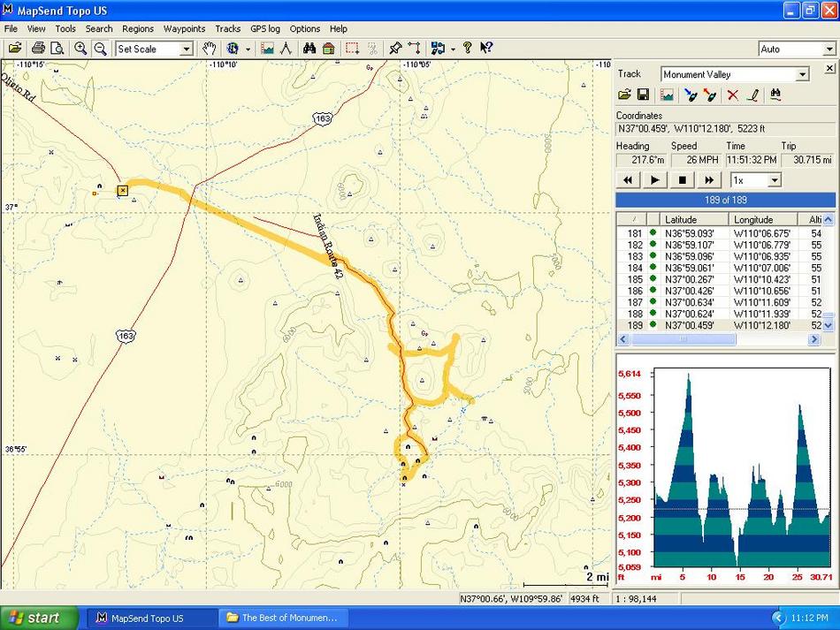Click the Print icon in main toolbar
Image resolution: width=840 pixels, height=630 pixels.
(38, 49)
